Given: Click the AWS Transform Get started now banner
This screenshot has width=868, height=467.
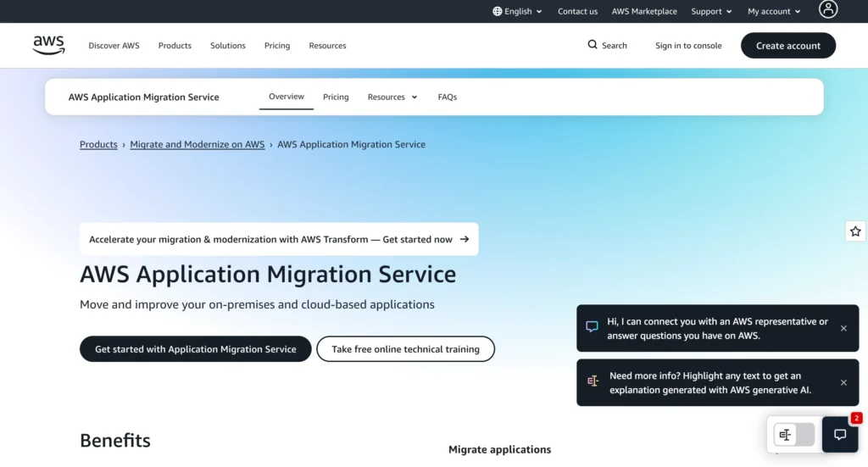Looking at the screenshot, I should (x=279, y=239).
